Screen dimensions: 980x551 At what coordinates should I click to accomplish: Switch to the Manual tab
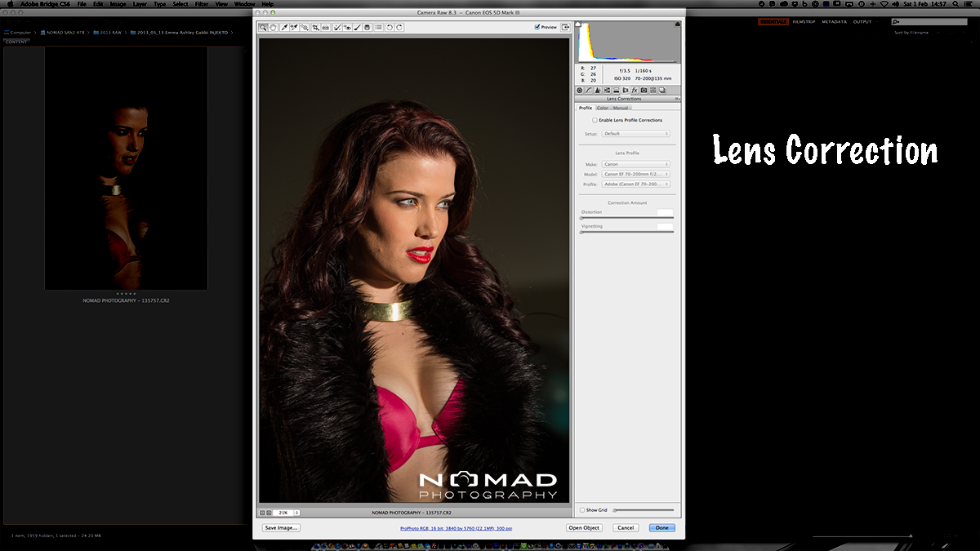pyautogui.click(x=621, y=108)
